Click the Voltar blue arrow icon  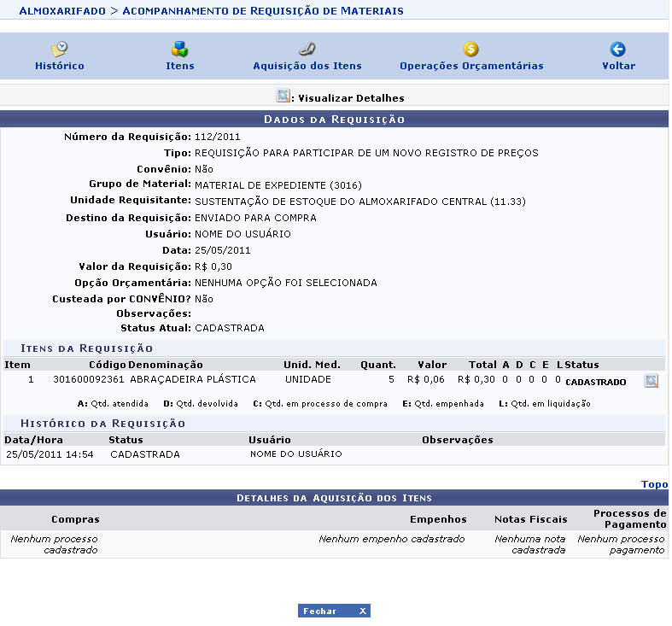pos(617,49)
